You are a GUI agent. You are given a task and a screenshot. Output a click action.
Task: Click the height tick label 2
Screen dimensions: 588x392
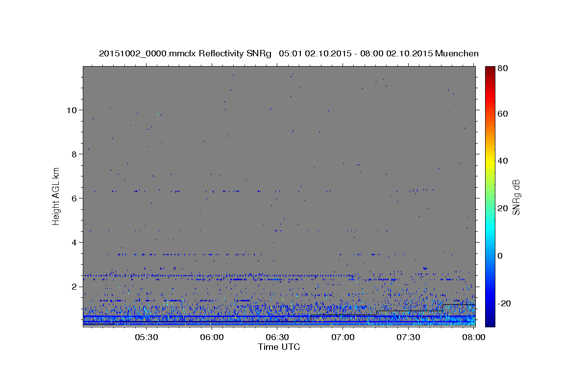[73, 286]
